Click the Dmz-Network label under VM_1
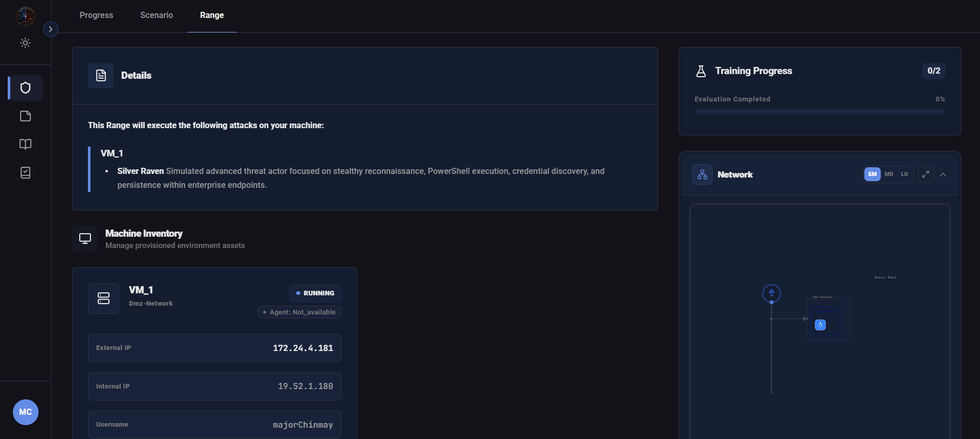Viewport: 980px width, 439px height. [151, 304]
